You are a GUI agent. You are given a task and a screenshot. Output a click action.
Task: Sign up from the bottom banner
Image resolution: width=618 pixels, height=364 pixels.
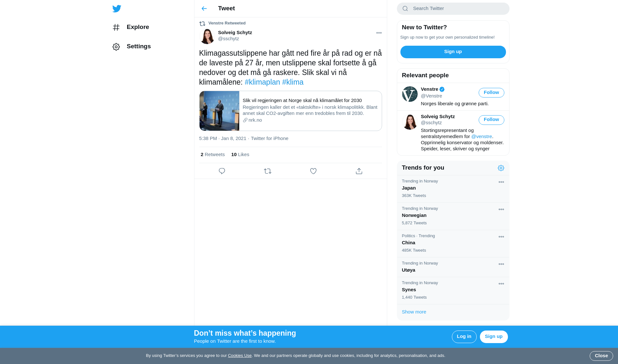coord(493,337)
